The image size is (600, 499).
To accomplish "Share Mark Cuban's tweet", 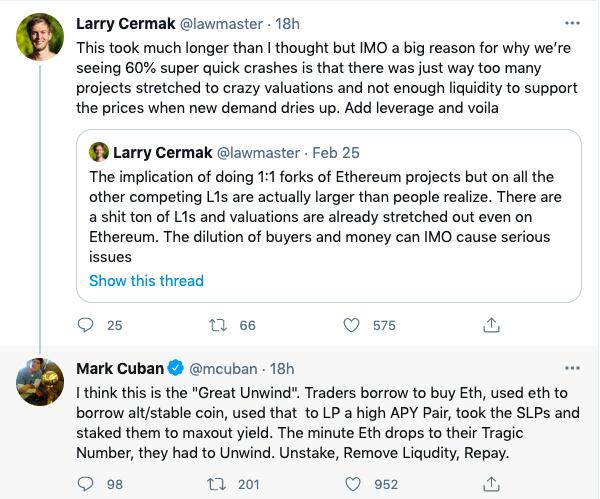I will [x=491, y=485].
